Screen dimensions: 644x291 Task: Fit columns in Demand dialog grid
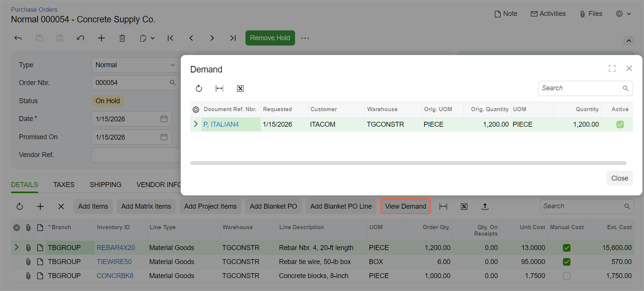pos(219,88)
